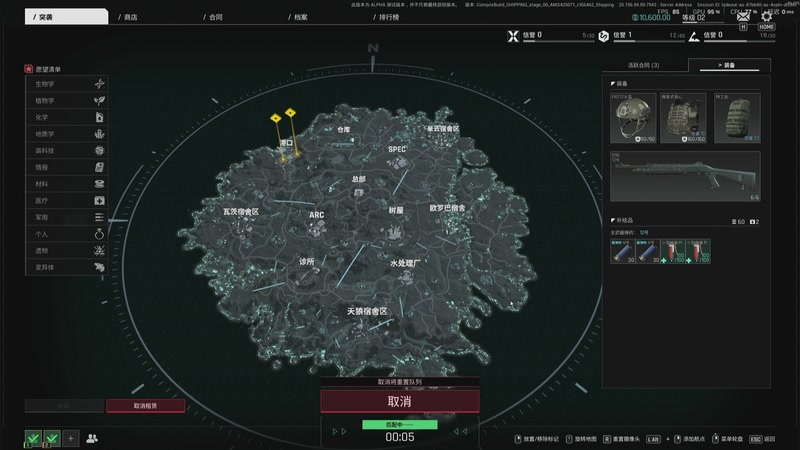Click the currency coin icon beside 10,600.00

[x=635, y=17]
